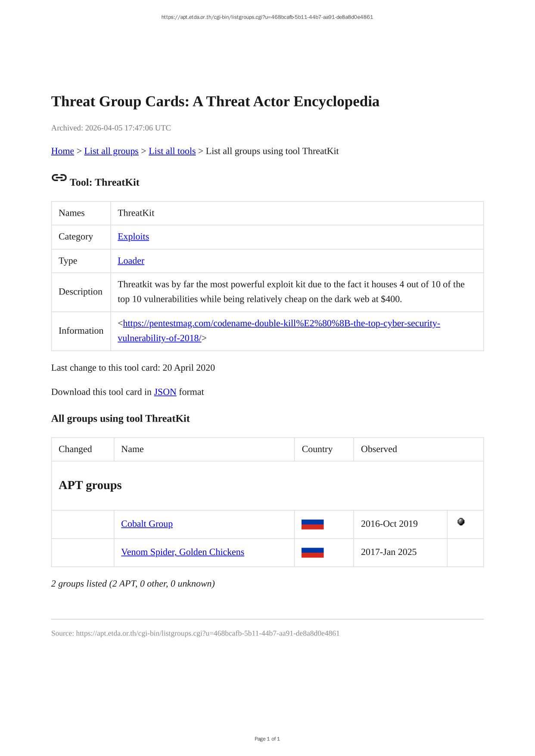
Task: Open the List all tools breadcrumb
Action: [x=172, y=151]
